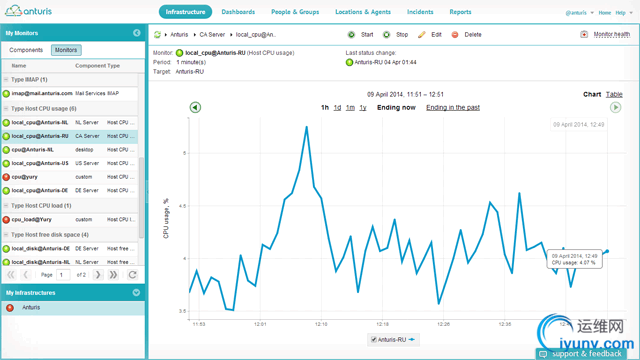
Task: Select local_cpu@Anturis-DE monitor row
Action: tap(69, 191)
